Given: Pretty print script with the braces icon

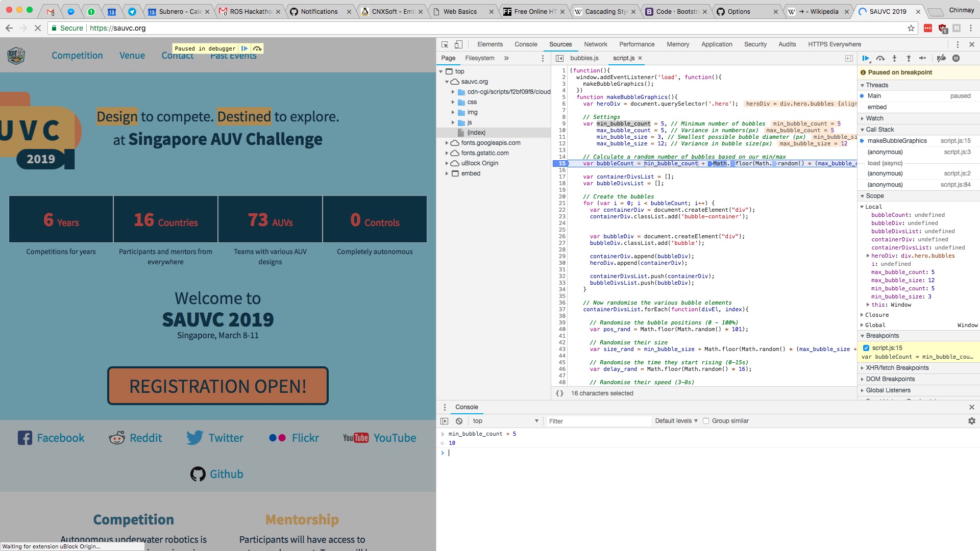Looking at the screenshot, I should (559, 393).
